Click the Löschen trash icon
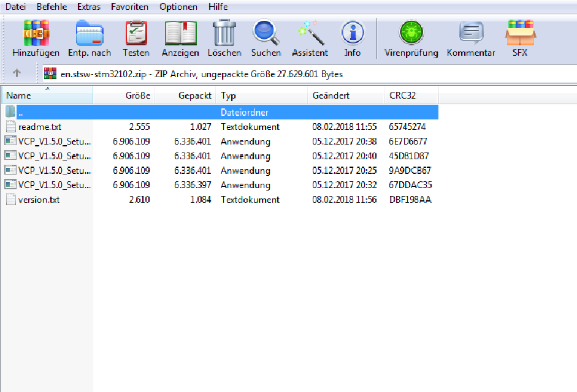 224,38
